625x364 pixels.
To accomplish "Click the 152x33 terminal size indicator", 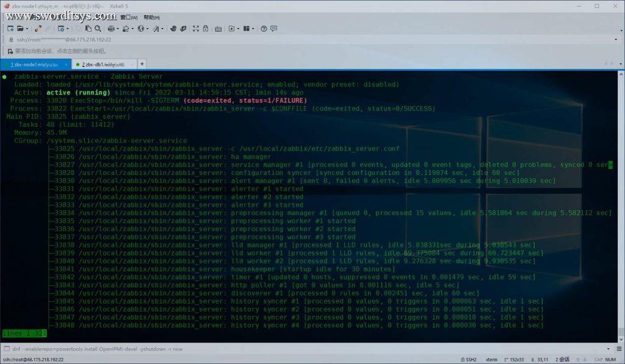I will (514, 360).
